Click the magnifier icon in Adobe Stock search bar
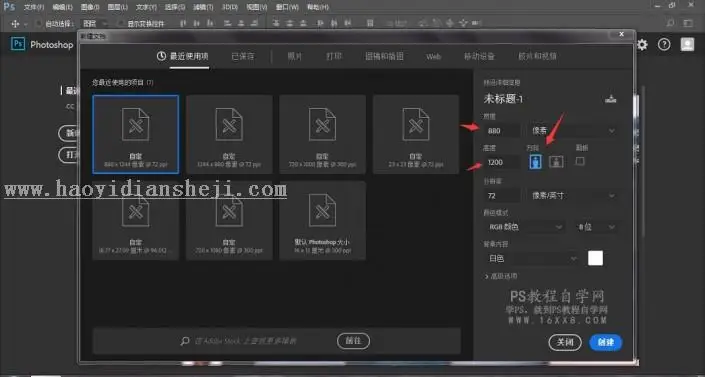Viewport: 705px width, 377px height. (185, 341)
